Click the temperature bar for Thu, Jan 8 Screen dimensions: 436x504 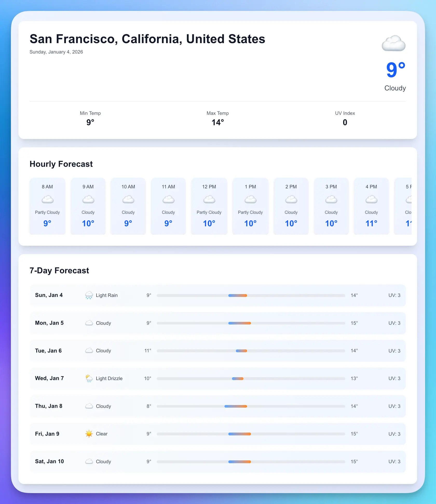[250, 406]
